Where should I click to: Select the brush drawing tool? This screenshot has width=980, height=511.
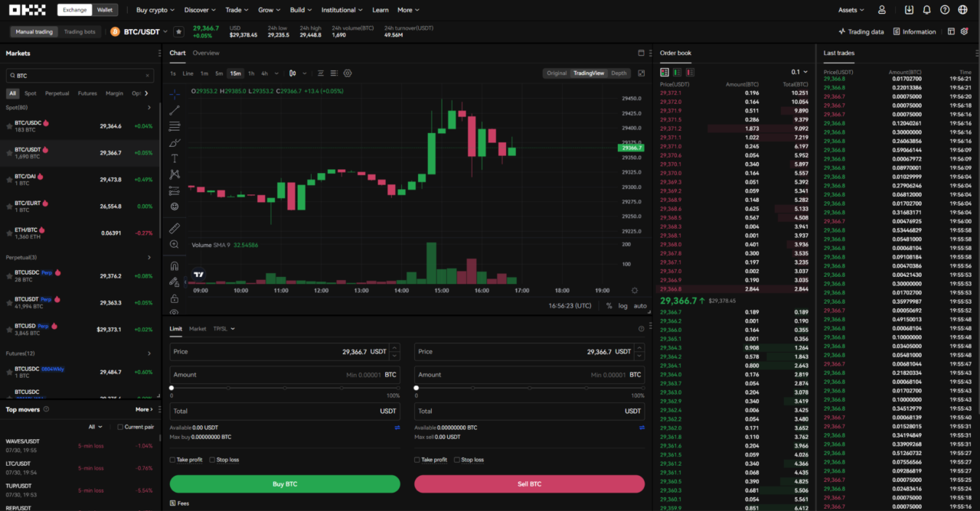pos(175,142)
